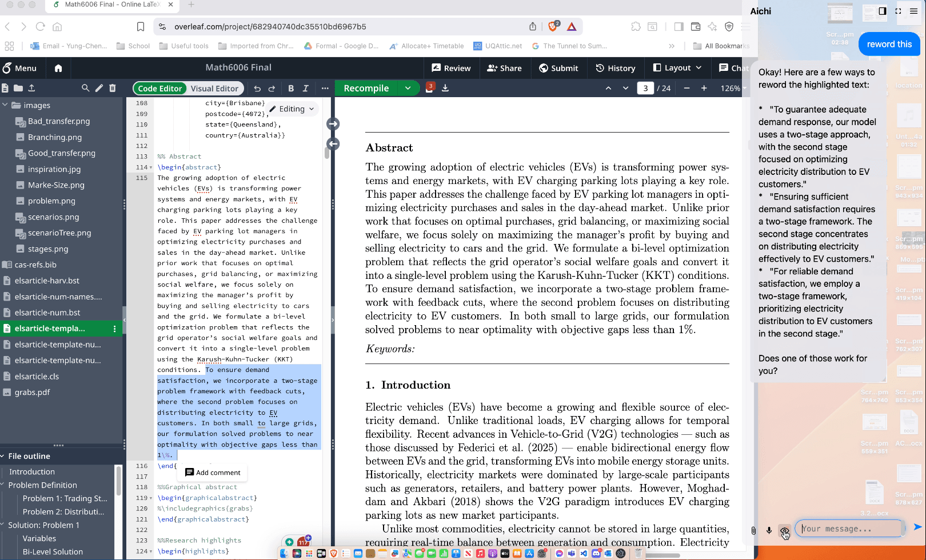
Task: Start voice input in Aichi chat
Action: 769,530
